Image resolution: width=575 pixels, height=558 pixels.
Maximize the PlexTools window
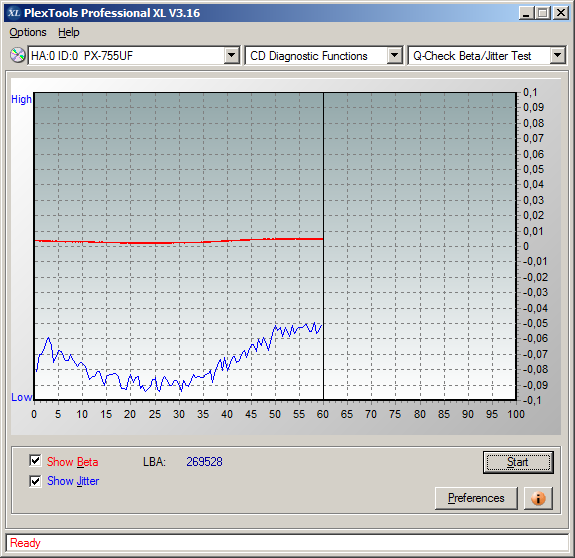pyautogui.click(x=543, y=13)
